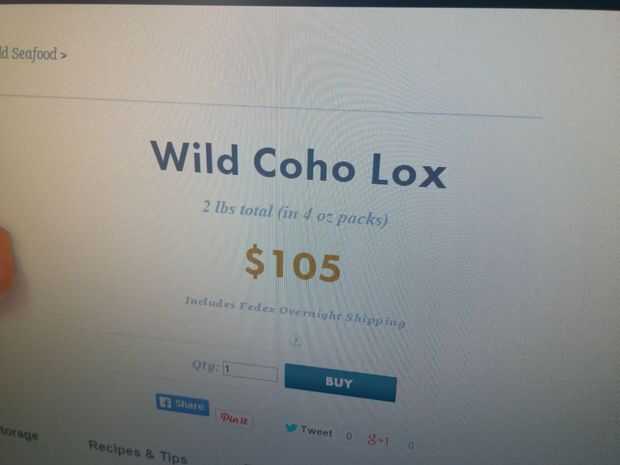Click the tweet count next to Tweet
Image resolution: width=620 pixels, height=465 pixels.
click(348, 436)
